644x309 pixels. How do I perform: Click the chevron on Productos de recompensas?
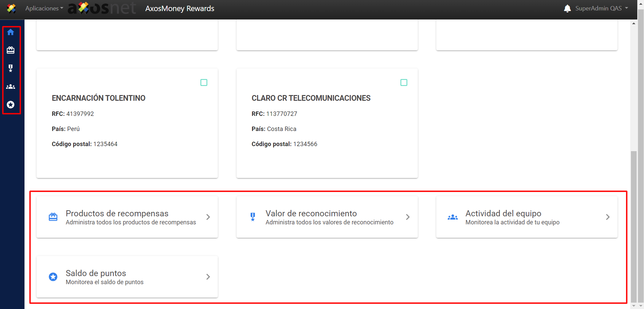pos(208,217)
